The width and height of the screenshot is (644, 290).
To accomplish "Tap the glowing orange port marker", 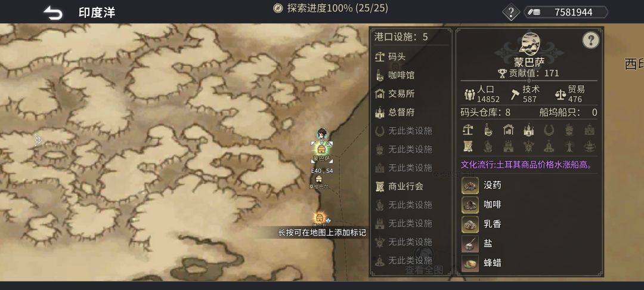I will [320, 218].
